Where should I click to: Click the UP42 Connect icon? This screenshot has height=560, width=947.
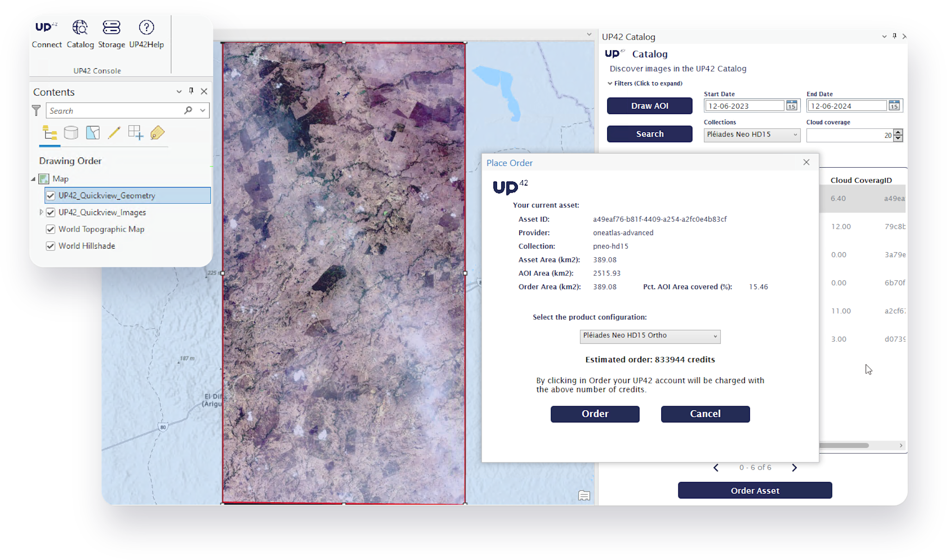tap(46, 28)
